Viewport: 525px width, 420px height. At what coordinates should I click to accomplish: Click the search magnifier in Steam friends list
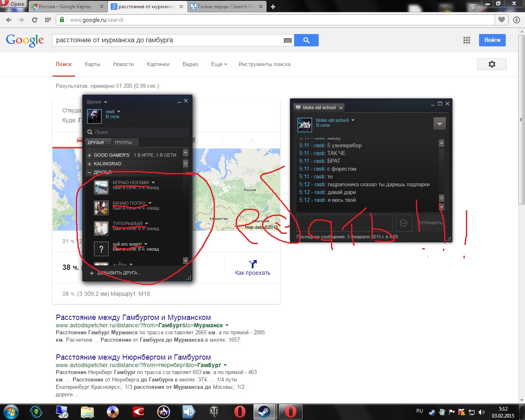90,132
